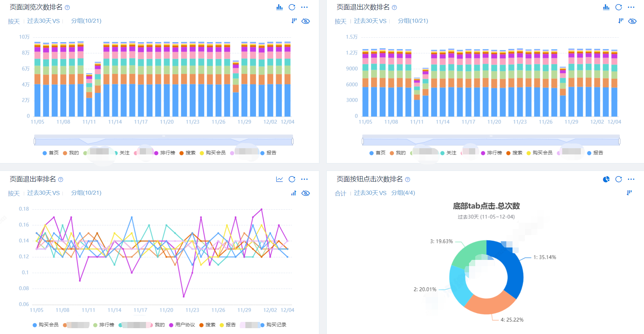Toggle 首页 legend in 页面浏览次数排名 chart
Viewport: 644px width, 334px height.
[51, 153]
